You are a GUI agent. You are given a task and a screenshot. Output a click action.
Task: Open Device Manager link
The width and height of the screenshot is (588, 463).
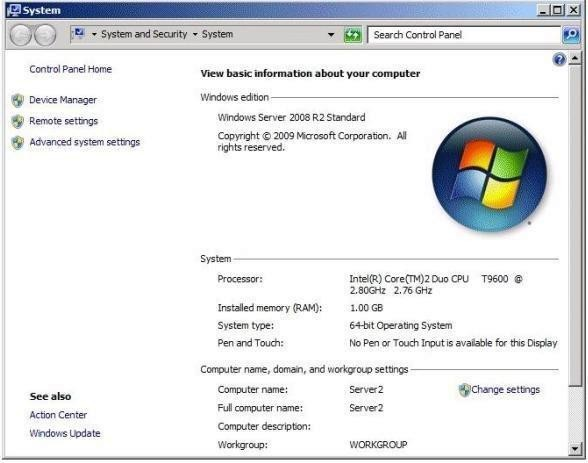point(63,100)
